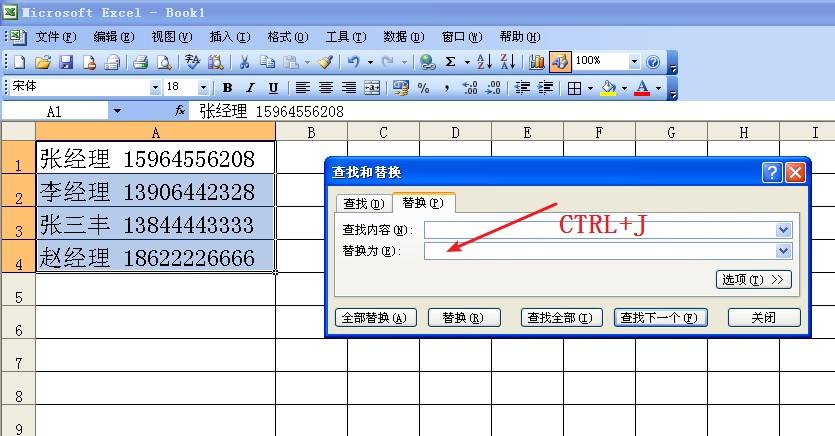835x436 pixels.
Task: Click the Print icon
Action: click(141, 62)
